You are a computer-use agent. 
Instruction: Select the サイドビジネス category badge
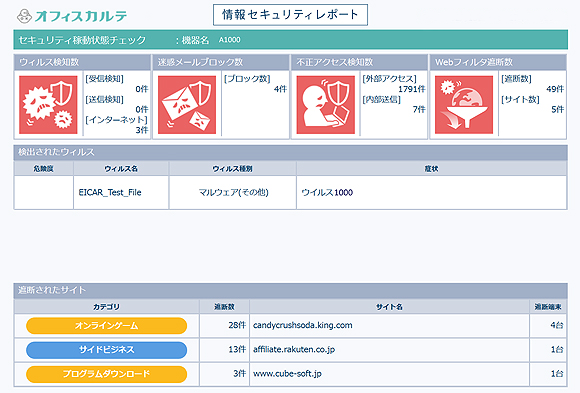[107, 350]
